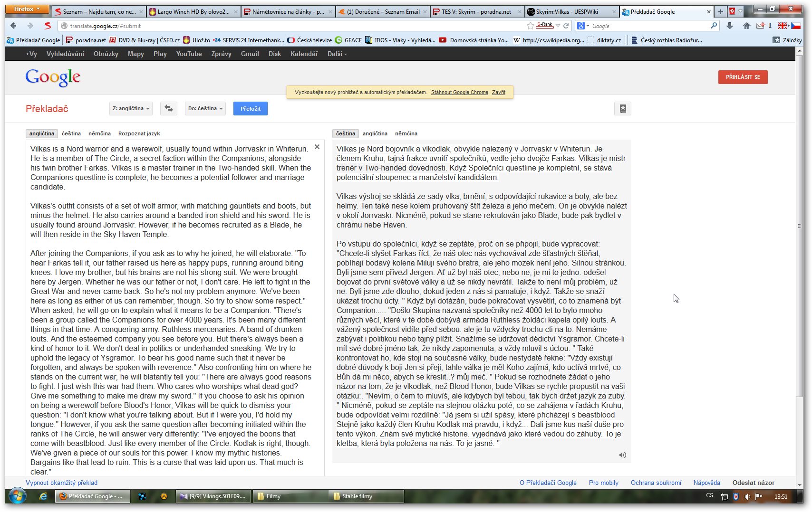Click 'Stáhnout Google Chrome' link
The width and height of the screenshot is (812, 512).
click(x=459, y=92)
